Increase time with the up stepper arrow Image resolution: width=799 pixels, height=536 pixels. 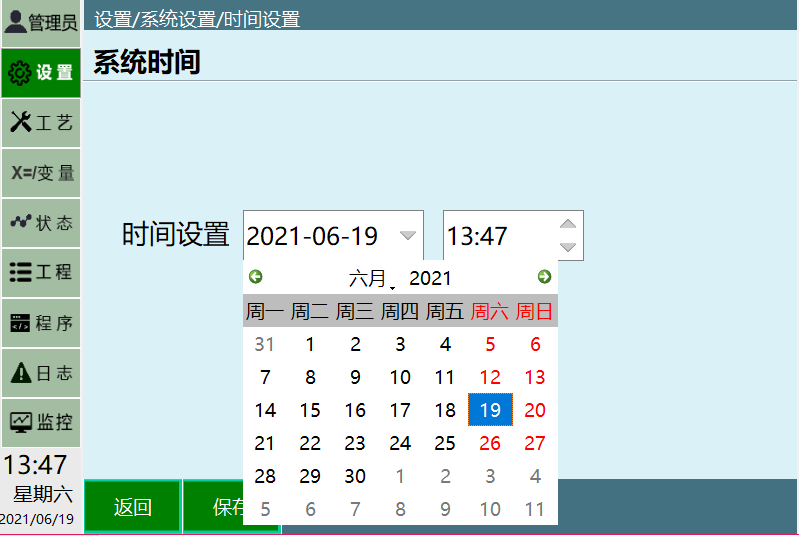pyautogui.click(x=568, y=224)
